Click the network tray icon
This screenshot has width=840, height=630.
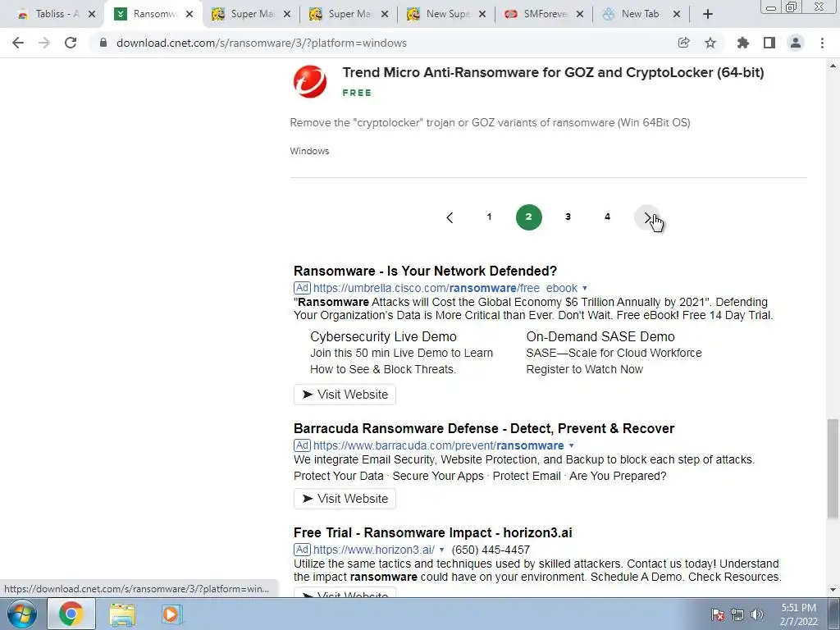[737, 614]
